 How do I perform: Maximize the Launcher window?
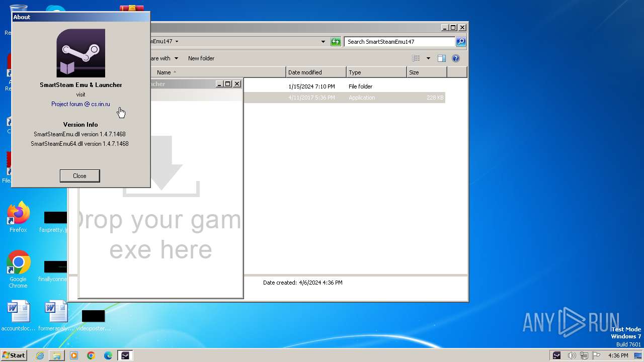click(228, 84)
